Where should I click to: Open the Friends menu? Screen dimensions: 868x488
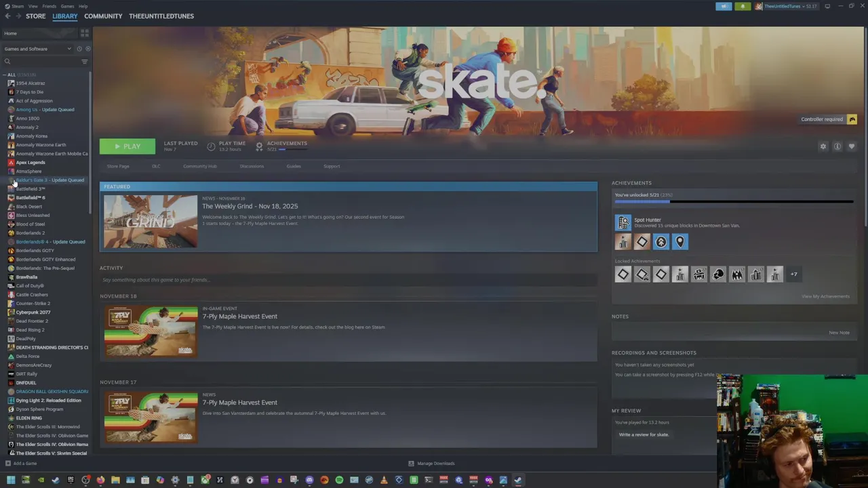click(x=50, y=6)
